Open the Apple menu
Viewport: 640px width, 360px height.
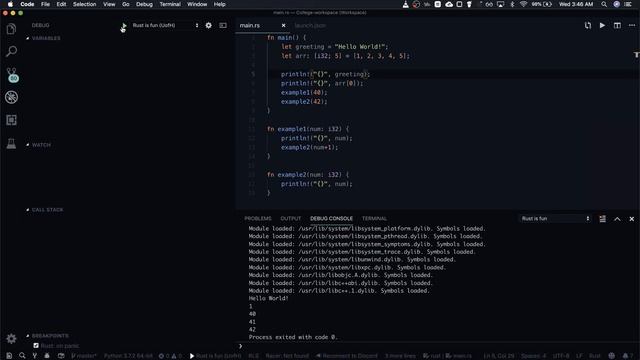click(10, 4)
